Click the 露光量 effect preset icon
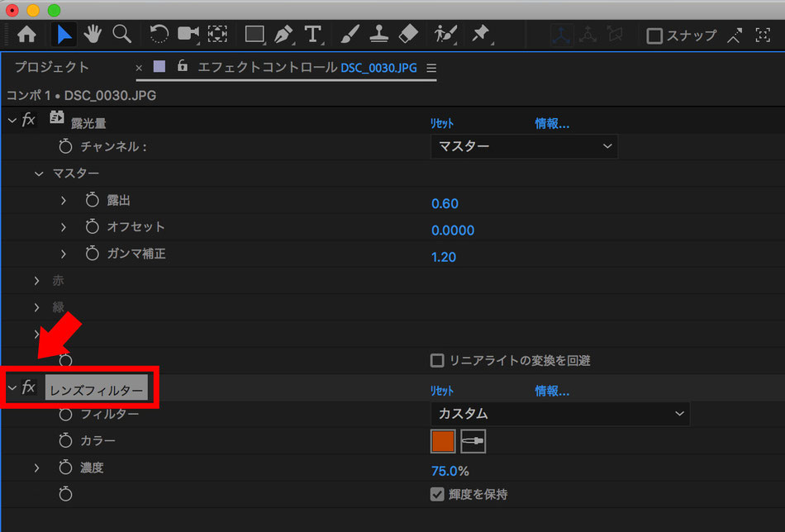Viewport: 785px width, 532px height. click(56, 117)
